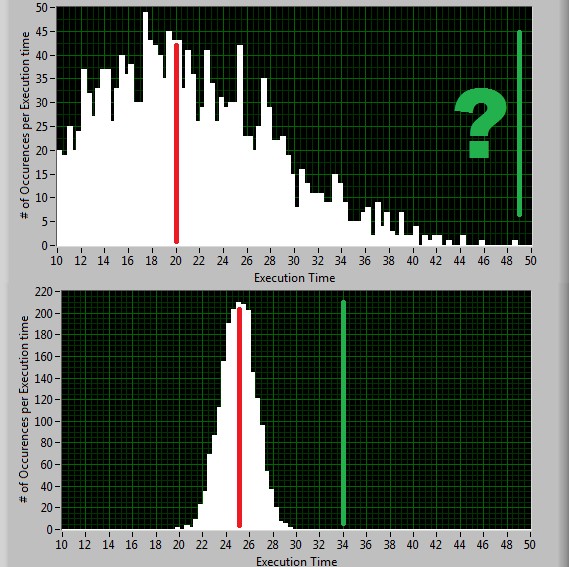Image resolution: width=569 pixels, height=567 pixels.
Task: Click the X-axis maximum value 50 on top graph
Action: [530, 261]
